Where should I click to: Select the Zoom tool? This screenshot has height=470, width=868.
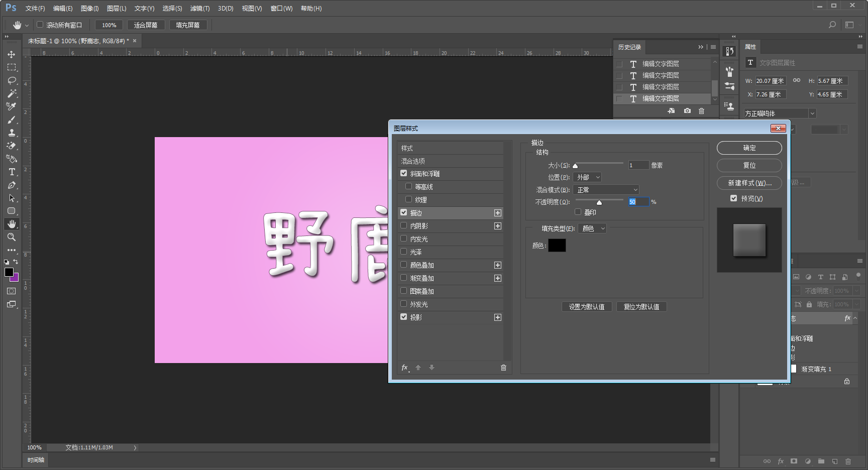12,237
